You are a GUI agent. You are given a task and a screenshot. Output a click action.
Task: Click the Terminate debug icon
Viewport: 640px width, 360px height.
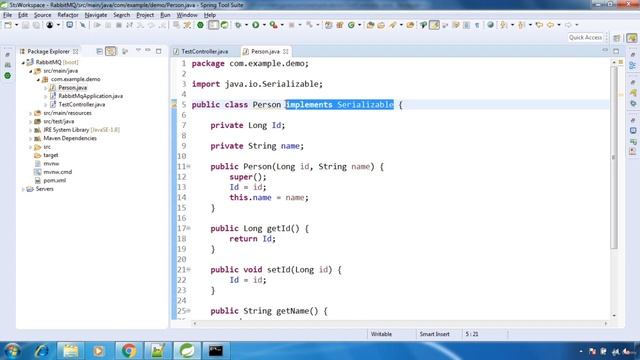pyautogui.click(x=119, y=25)
